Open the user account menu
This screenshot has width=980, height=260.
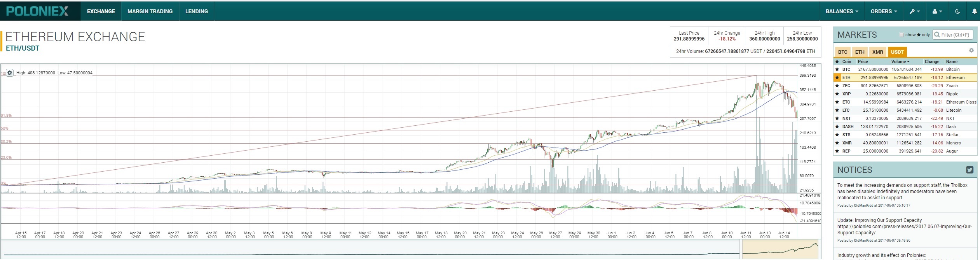click(937, 11)
